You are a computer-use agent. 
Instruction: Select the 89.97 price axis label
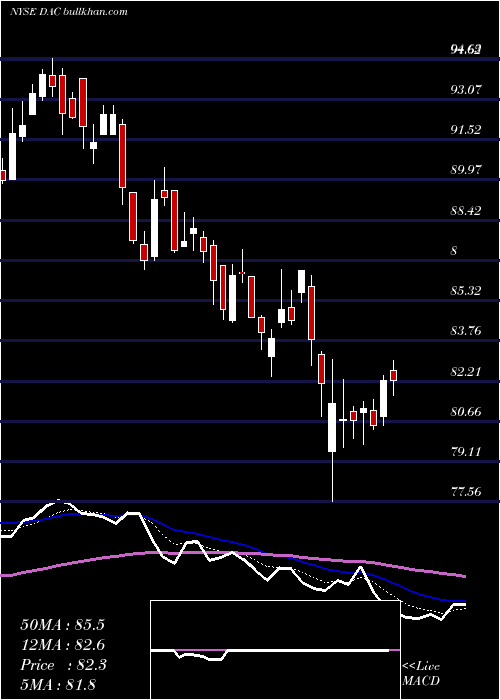pyautogui.click(x=466, y=170)
